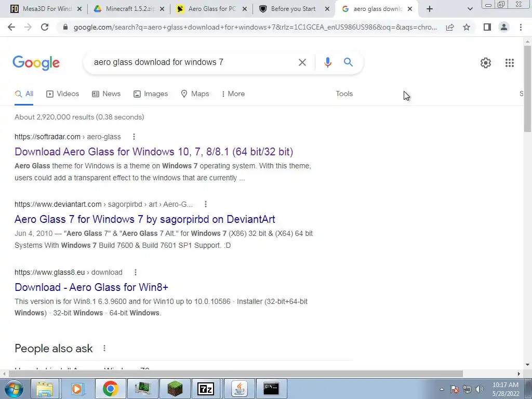Click the volume speaker tray icon

(x=480, y=389)
